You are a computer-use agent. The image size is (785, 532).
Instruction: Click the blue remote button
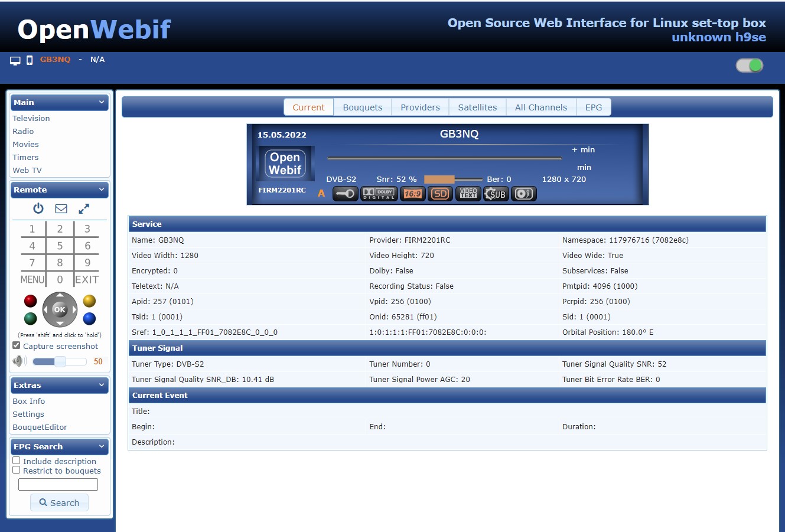(89, 319)
